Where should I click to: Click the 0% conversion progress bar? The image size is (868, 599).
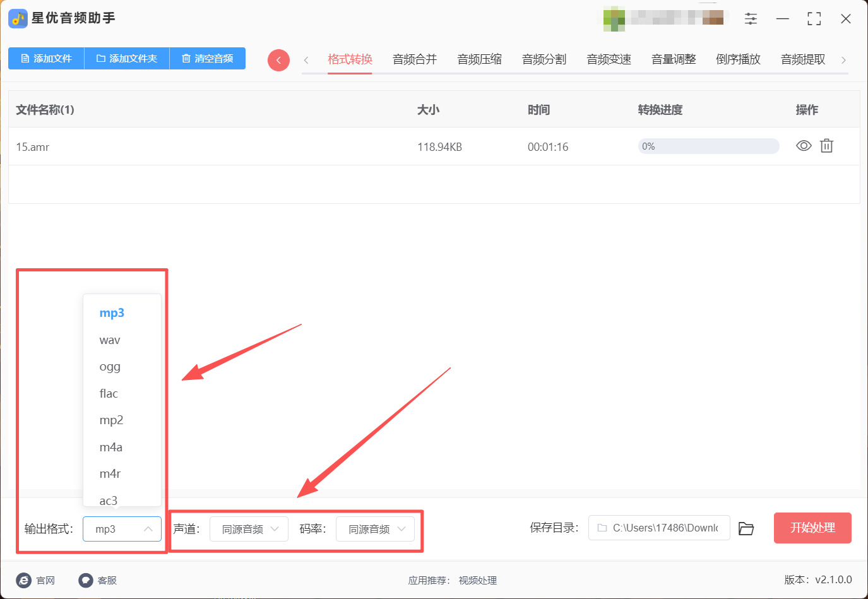pyautogui.click(x=708, y=146)
